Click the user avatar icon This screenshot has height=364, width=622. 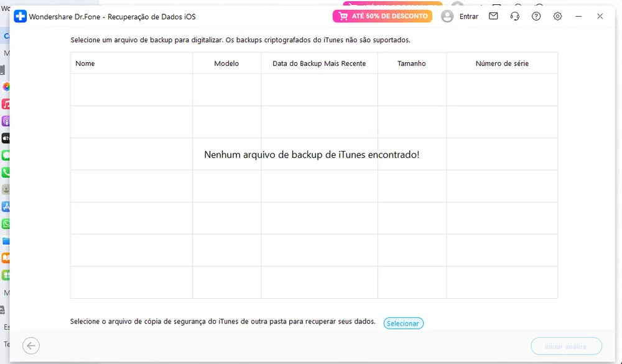(447, 16)
